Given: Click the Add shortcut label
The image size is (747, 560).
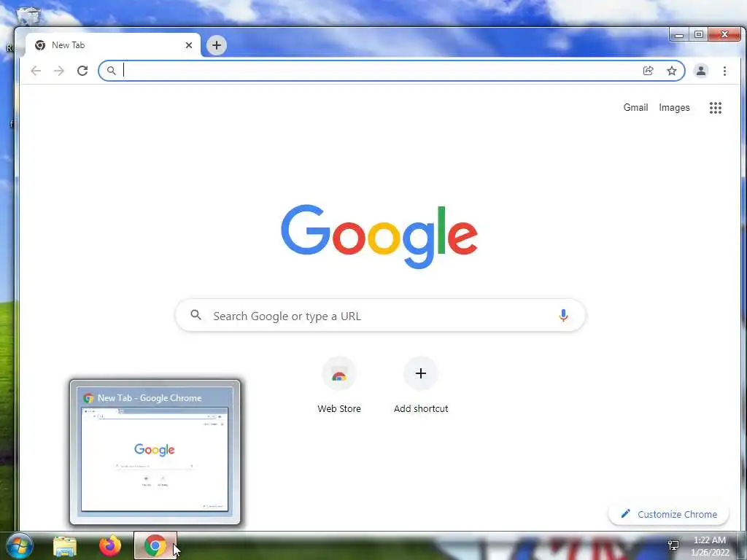Looking at the screenshot, I should click(421, 408).
